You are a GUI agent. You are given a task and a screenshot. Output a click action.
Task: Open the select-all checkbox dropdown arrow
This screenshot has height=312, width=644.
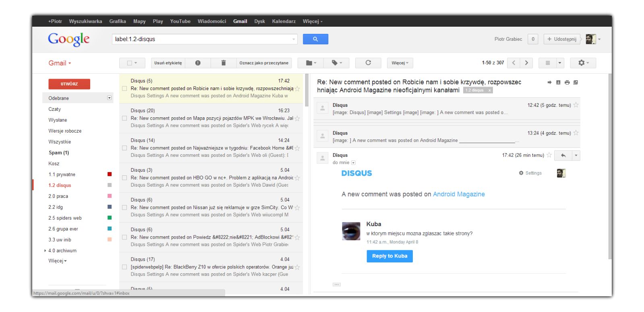pyautogui.click(x=136, y=63)
